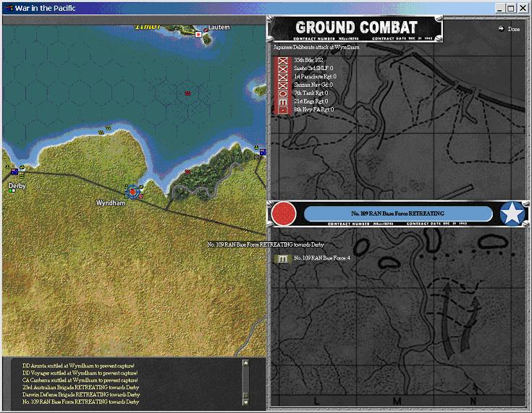
Task: Select the 21st Engr Rgt engineer symbol
Action: 282,101
